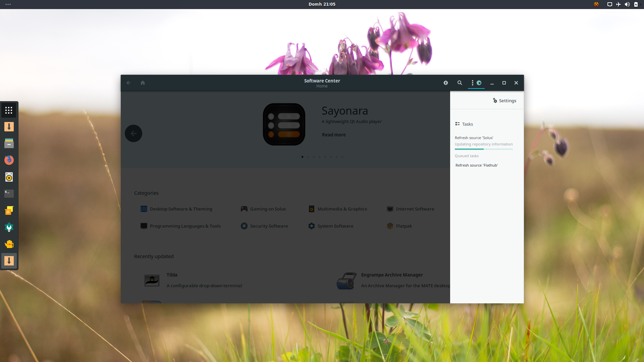The height and width of the screenshot is (362, 644).
Task: Open Internet Software category
Action: coord(411,209)
